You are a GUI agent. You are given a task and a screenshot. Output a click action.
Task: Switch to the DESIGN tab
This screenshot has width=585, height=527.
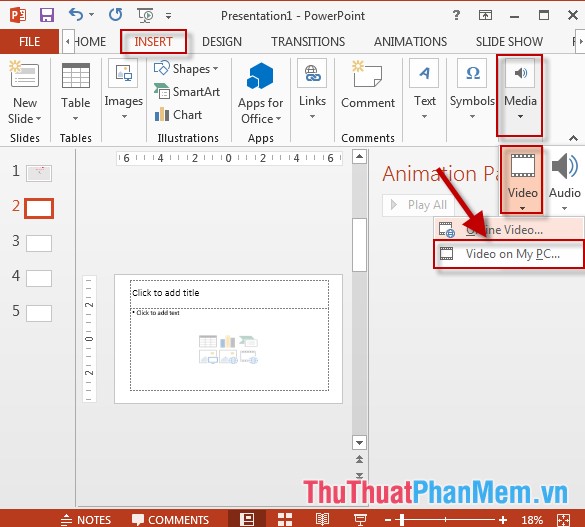[x=222, y=41]
